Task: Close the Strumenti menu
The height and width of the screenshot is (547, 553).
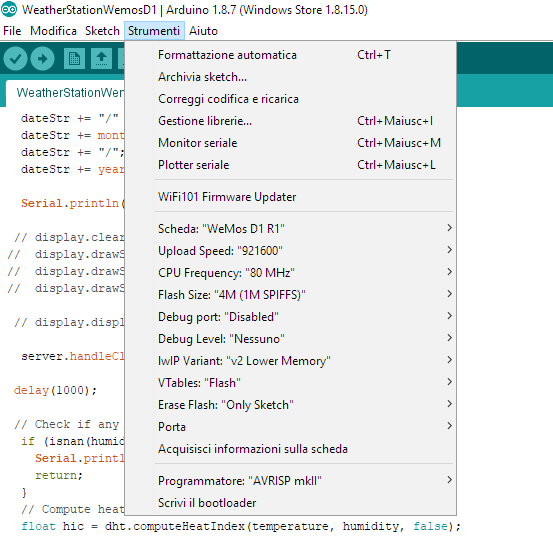Action: (x=154, y=31)
